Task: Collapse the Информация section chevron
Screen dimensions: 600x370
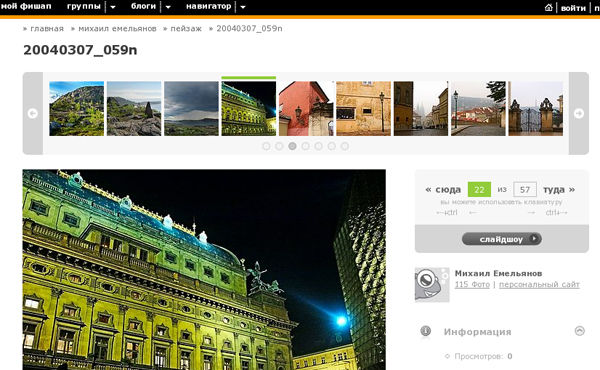Action: (x=580, y=331)
